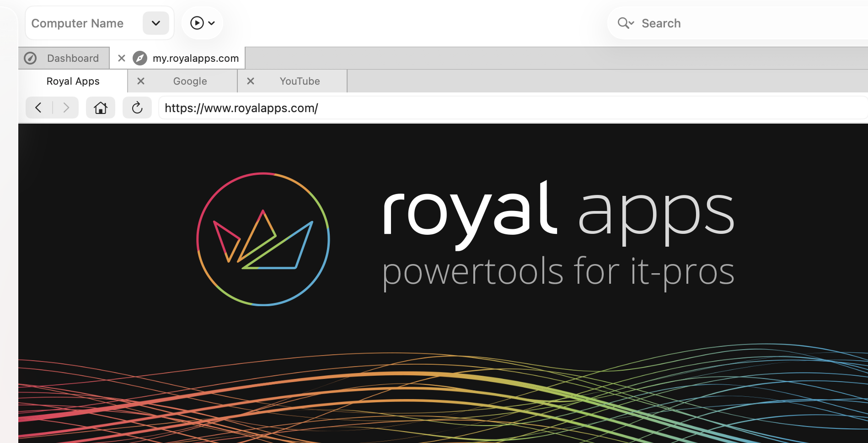Open the Computer Name dropdown arrow
868x443 pixels.
(156, 23)
